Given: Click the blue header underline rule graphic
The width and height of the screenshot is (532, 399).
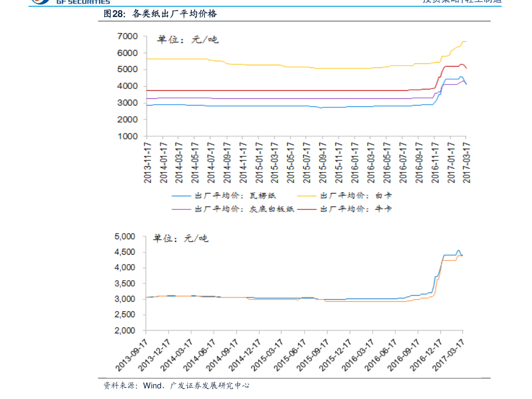Looking at the screenshot, I should 266,7.
